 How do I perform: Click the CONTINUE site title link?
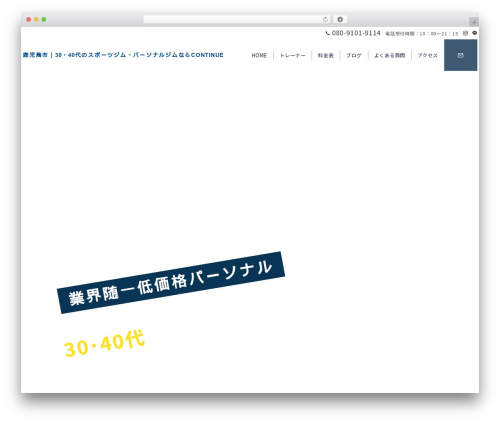coord(123,55)
